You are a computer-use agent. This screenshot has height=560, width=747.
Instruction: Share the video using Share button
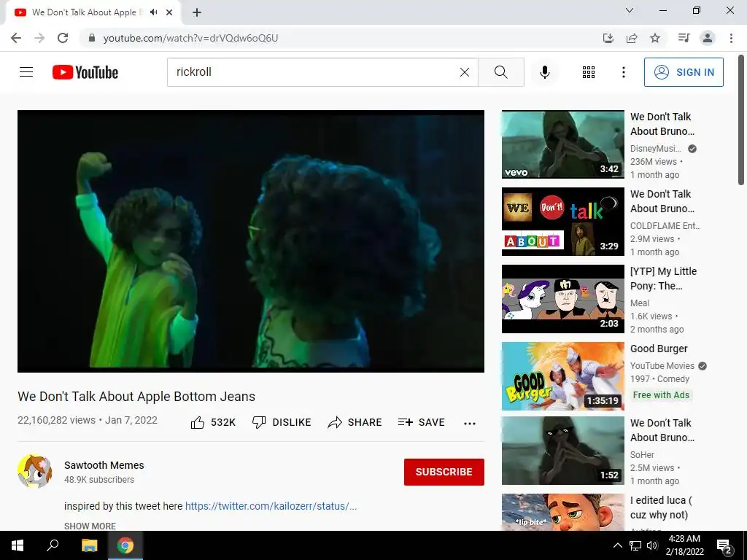pos(355,422)
